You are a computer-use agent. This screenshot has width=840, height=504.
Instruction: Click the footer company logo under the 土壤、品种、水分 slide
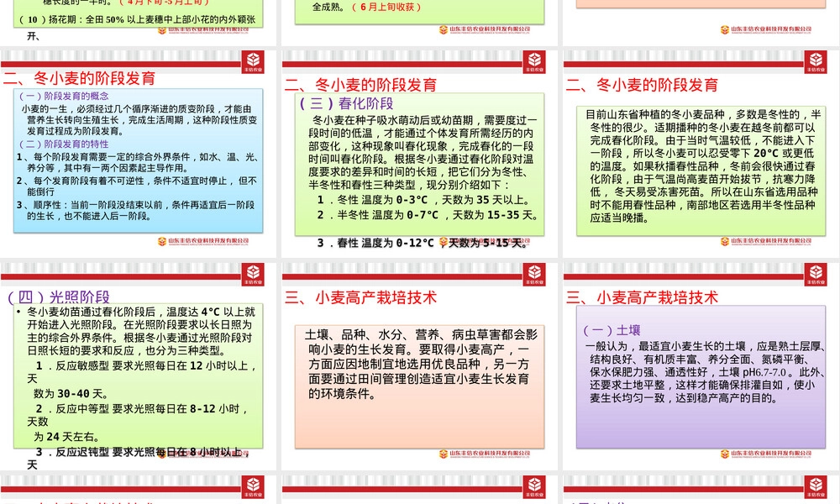[485, 454]
